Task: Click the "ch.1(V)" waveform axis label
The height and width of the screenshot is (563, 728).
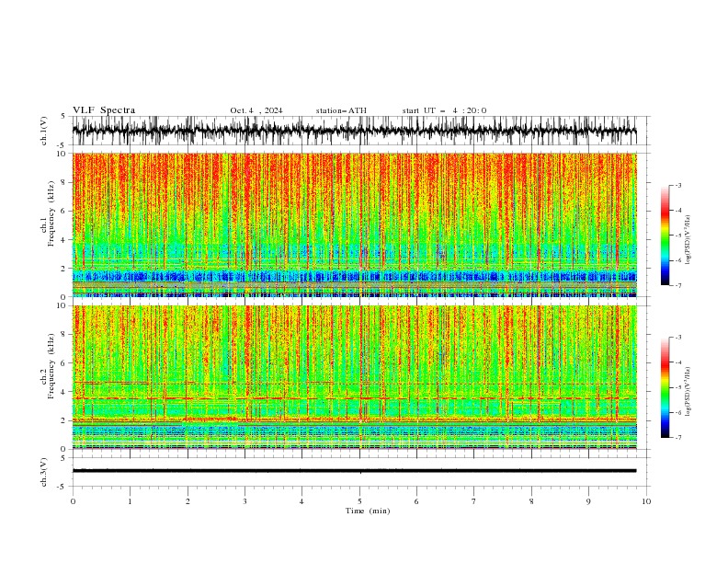Action: point(44,131)
